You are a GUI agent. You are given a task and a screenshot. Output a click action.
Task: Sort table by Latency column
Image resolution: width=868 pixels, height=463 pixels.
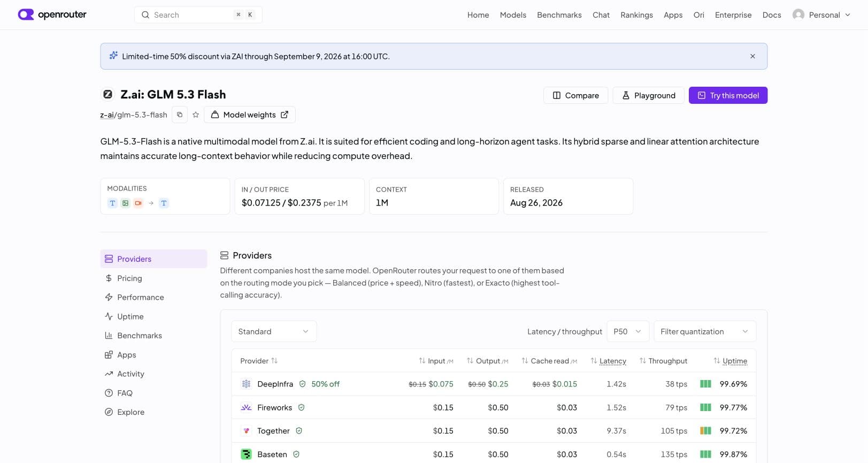(x=608, y=361)
